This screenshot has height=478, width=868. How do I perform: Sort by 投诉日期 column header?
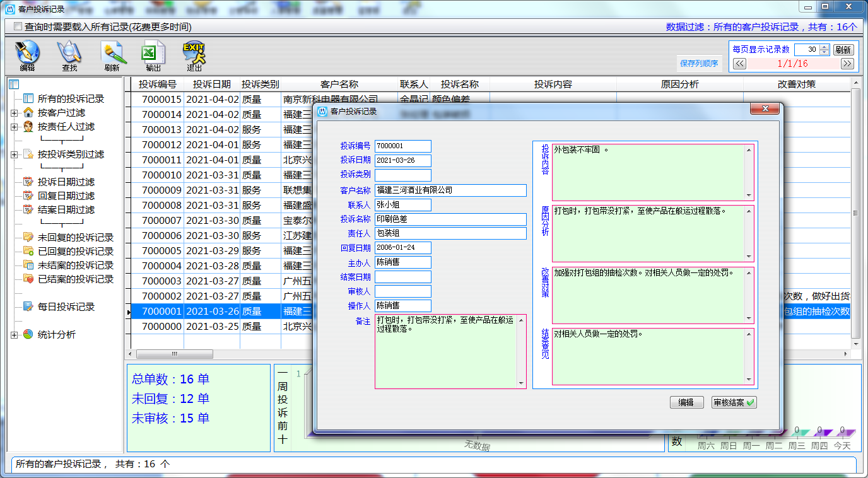212,85
